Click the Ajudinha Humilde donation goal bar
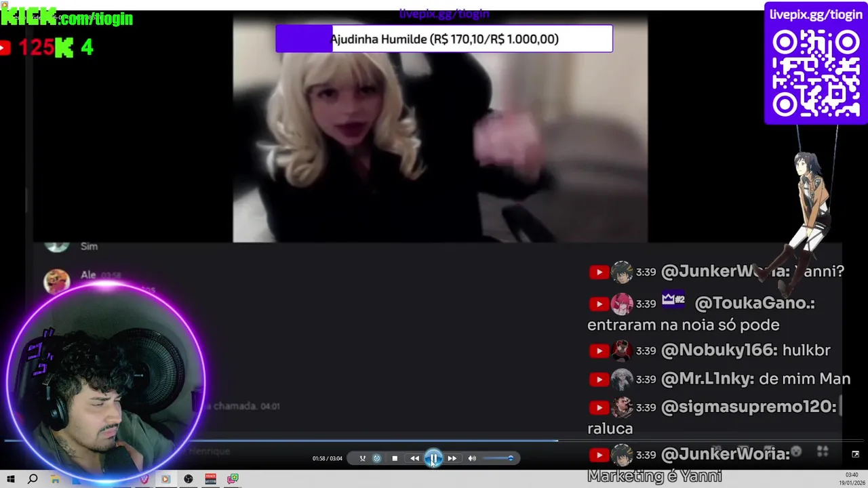Viewport: 868px width, 488px height. click(444, 39)
